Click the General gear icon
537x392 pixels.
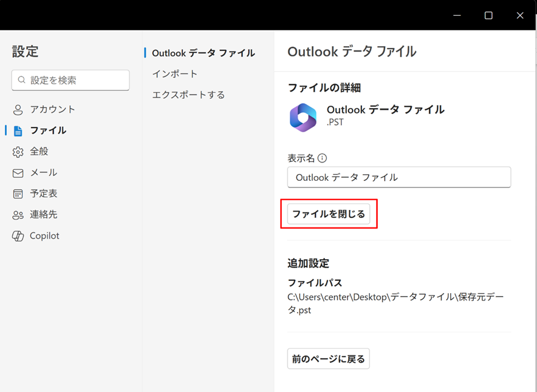tap(18, 152)
